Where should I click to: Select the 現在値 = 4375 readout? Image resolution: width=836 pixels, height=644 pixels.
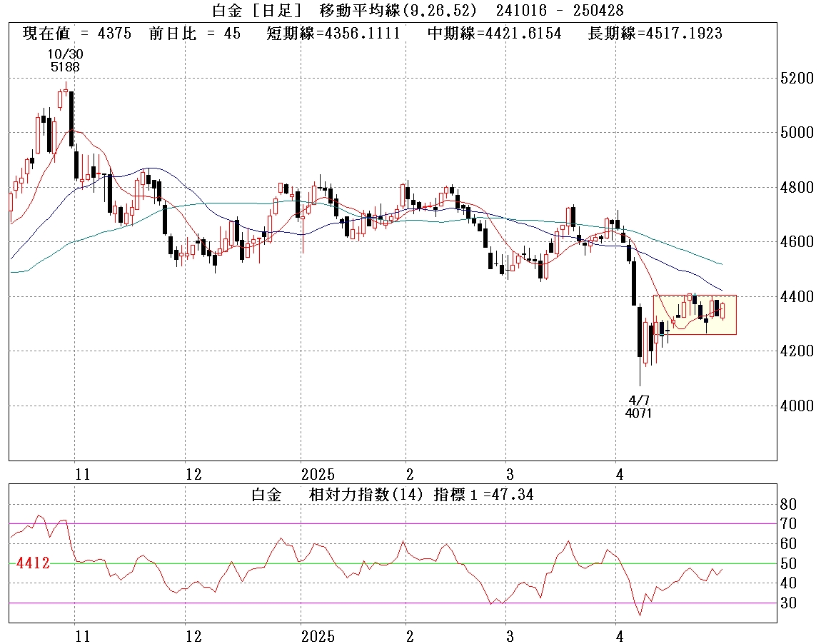[77, 34]
